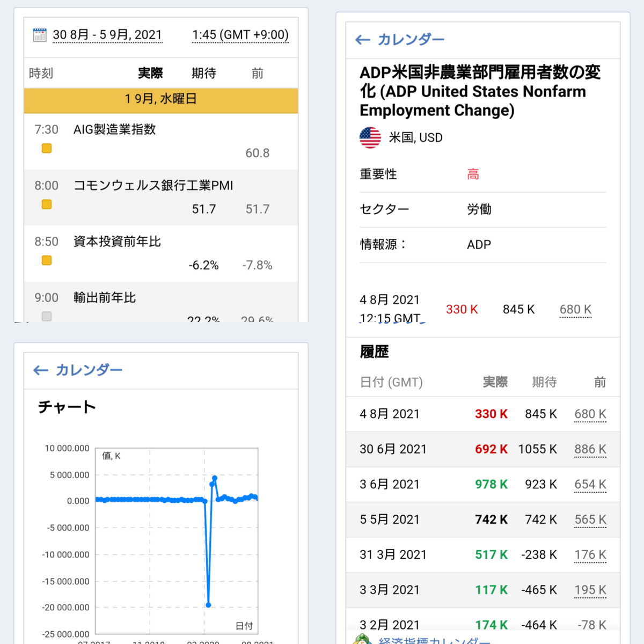Select history row 31 3月 2021
This screenshot has height=644, width=644.
coord(483,555)
